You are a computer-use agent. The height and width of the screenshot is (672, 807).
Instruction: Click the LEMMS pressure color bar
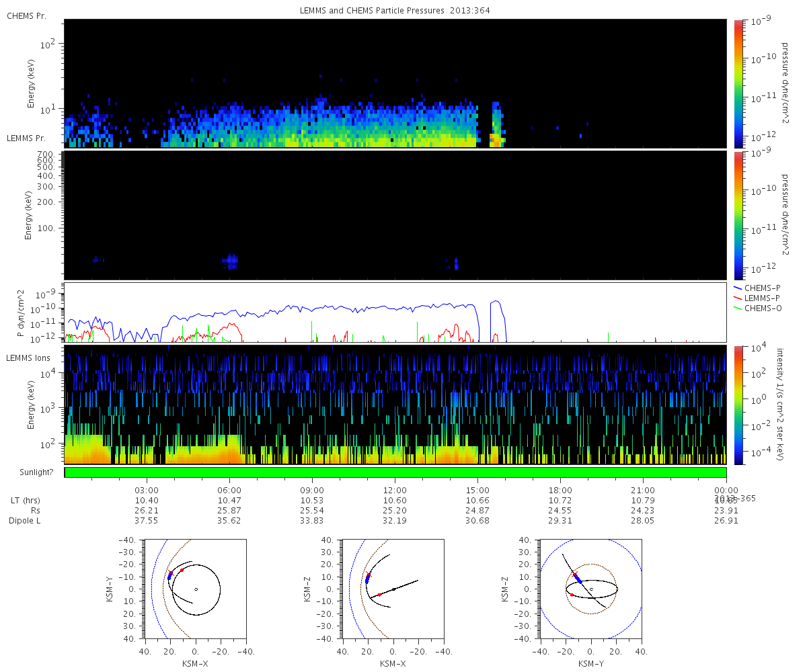738,215
